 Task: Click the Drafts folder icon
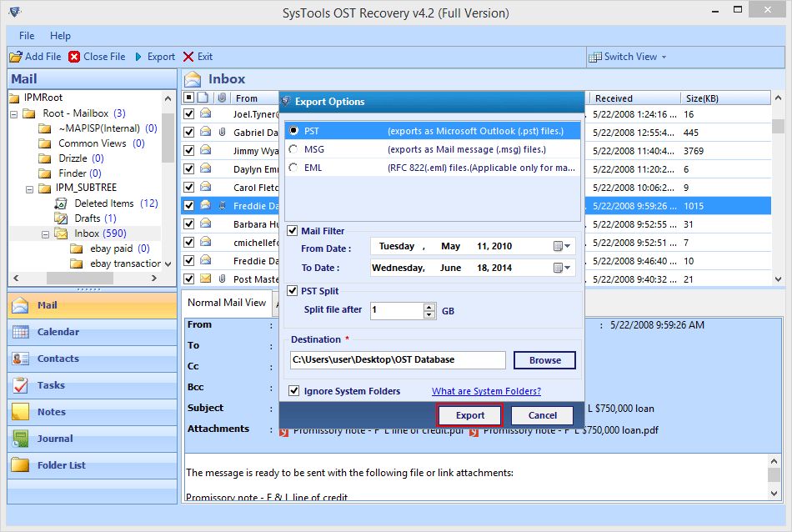pos(61,218)
